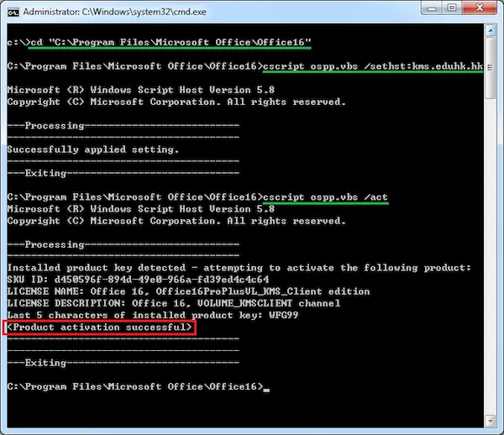
Task: Click the SKU ID d450596f line
Action: [139, 280]
